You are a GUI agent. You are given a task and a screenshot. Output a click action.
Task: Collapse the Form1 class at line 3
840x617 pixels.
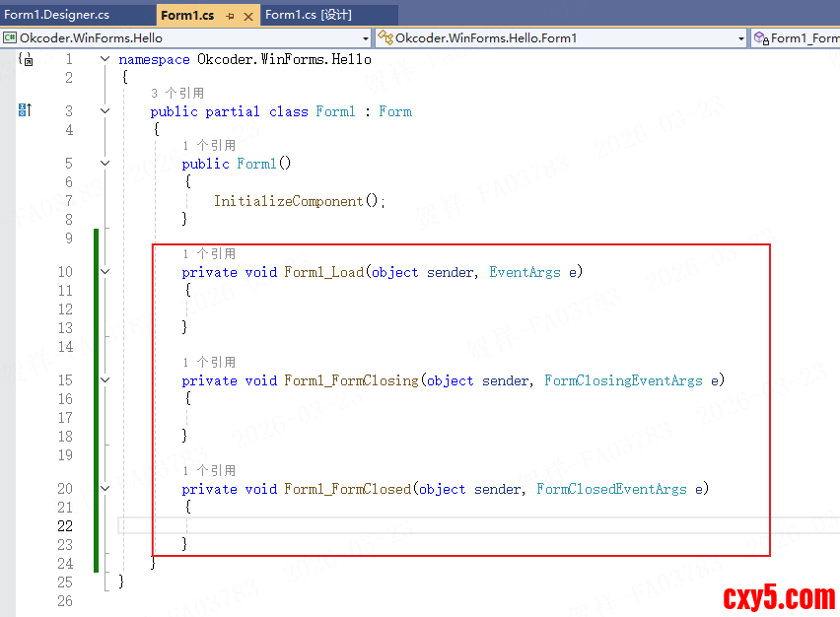(105, 111)
